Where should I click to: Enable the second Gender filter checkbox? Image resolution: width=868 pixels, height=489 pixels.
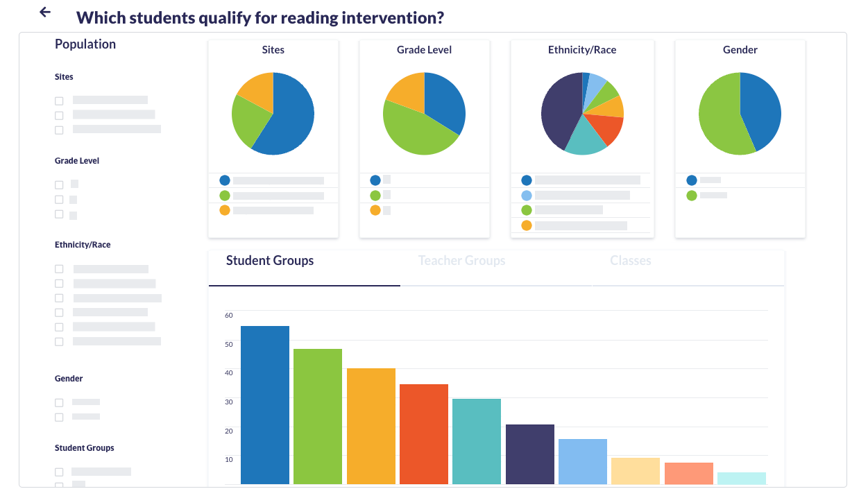click(x=59, y=417)
